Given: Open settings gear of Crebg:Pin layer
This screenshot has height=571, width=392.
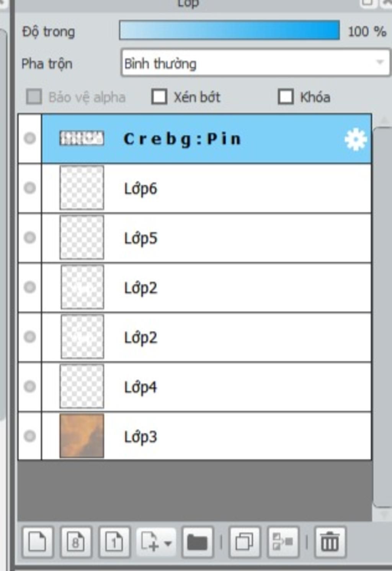Looking at the screenshot, I should click(356, 140).
